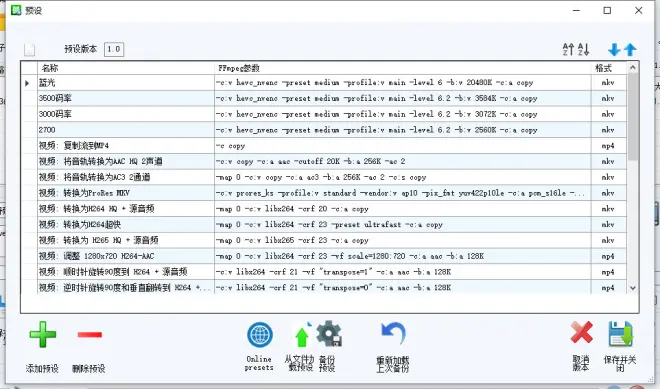
Task: Click the backup presets gear icon
Action: 329,334
